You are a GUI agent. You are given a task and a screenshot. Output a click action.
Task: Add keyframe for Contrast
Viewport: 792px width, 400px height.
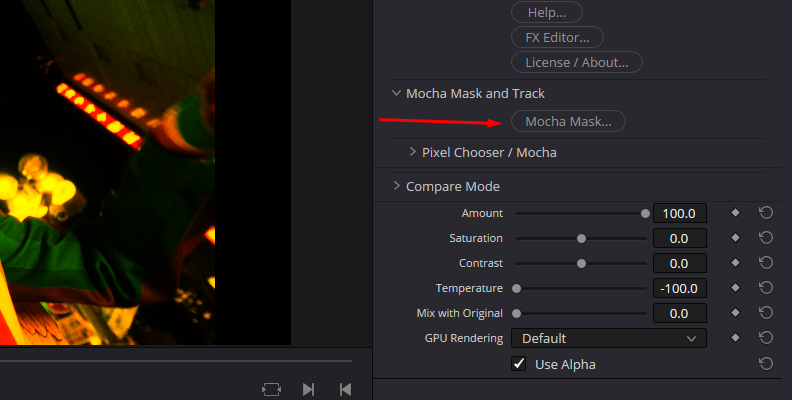(x=735, y=263)
